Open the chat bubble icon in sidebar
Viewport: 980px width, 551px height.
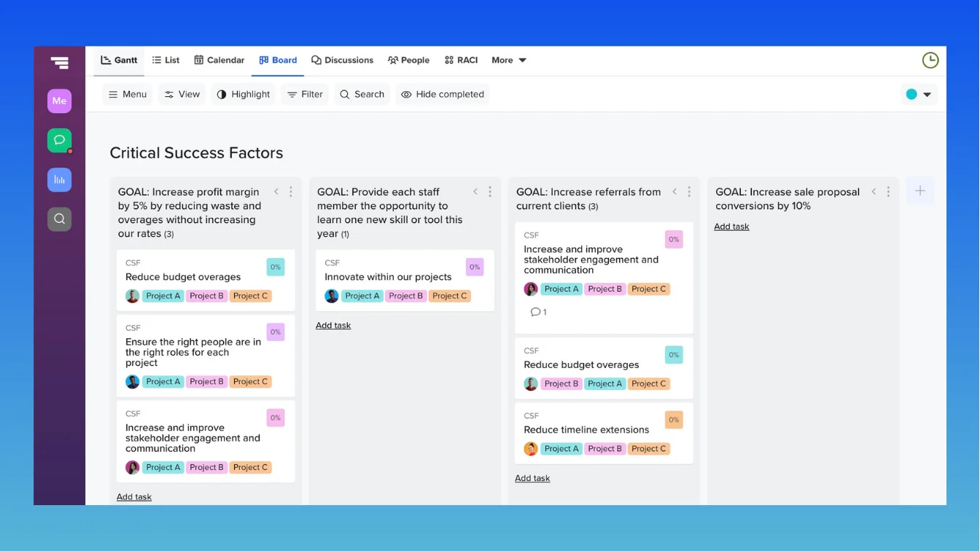pos(59,140)
